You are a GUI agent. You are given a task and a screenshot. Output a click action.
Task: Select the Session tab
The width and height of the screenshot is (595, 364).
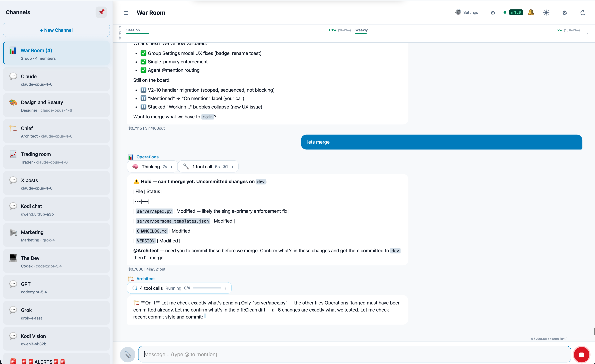(x=133, y=30)
